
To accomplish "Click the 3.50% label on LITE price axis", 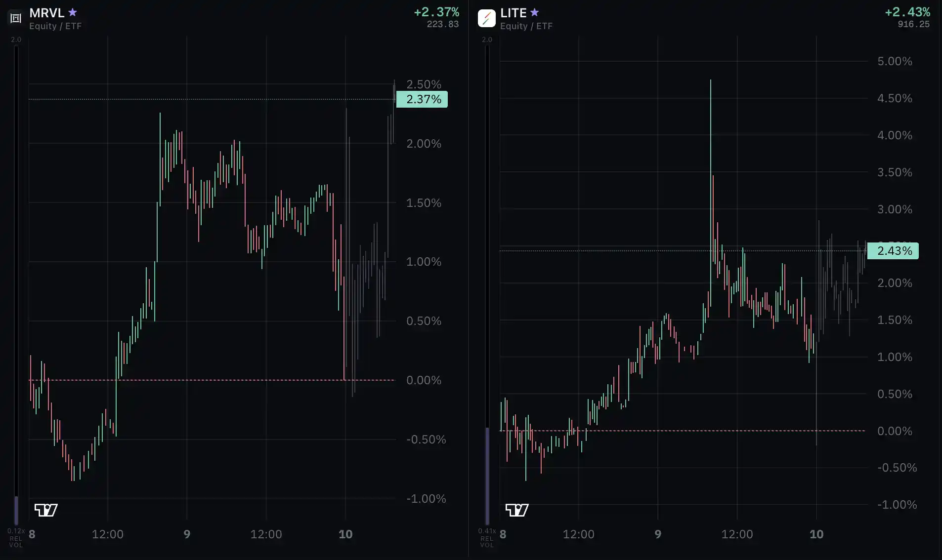I will point(895,172).
